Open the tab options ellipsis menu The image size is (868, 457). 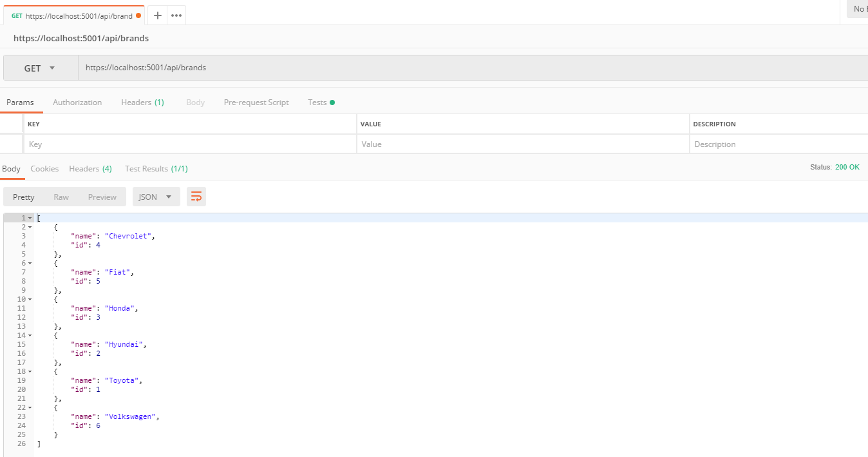(x=176, y=15)
